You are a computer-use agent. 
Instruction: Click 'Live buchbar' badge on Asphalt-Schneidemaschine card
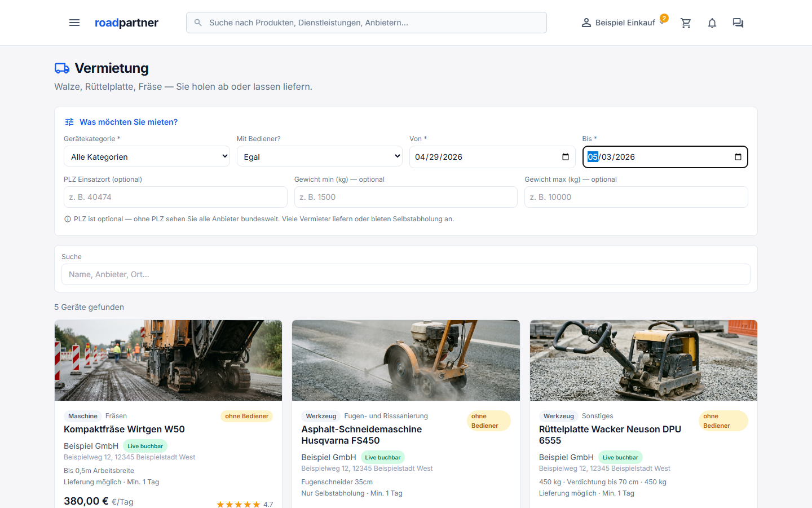(383, 457)
